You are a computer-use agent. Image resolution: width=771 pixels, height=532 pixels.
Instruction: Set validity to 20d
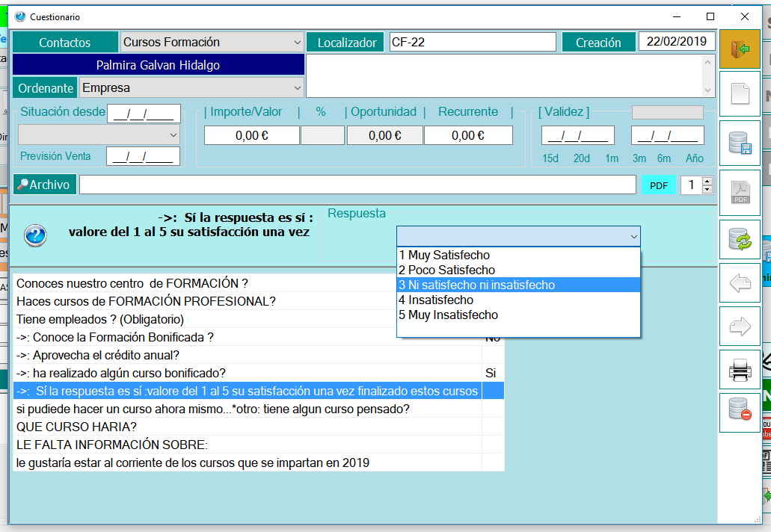(581, 158)
